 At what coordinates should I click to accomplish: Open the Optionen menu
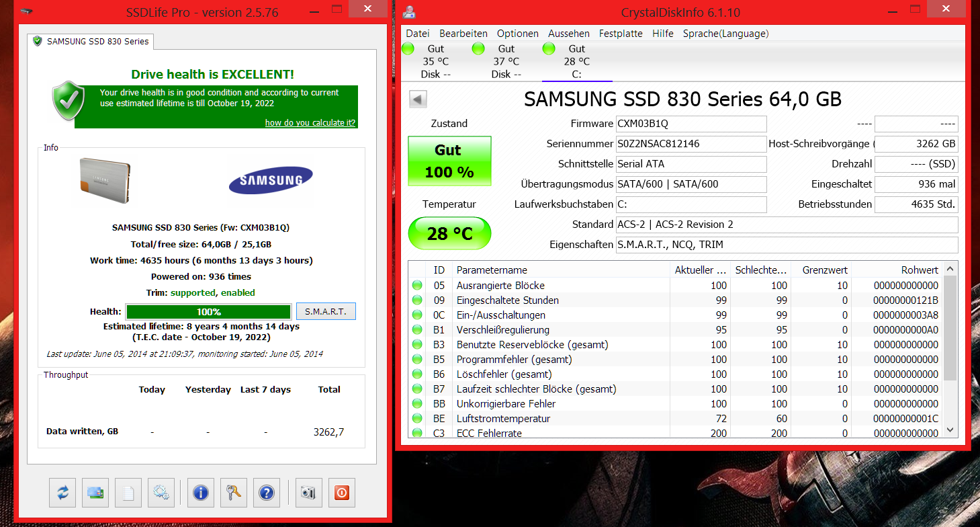518,34
